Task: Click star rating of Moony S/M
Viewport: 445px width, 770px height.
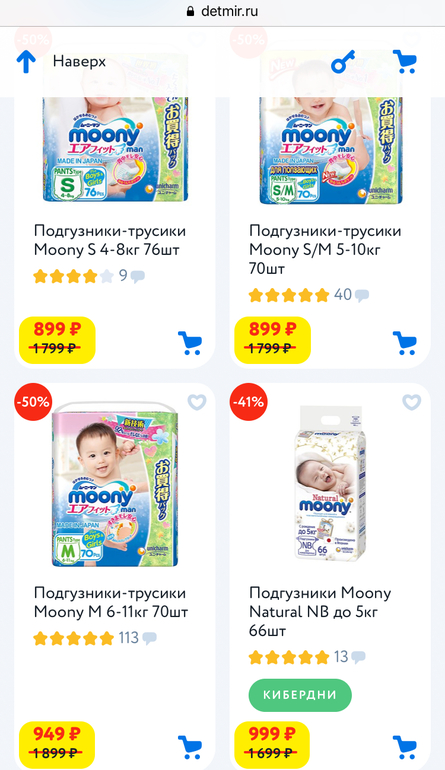Action: pyautogui.click(x=289, y=295)
